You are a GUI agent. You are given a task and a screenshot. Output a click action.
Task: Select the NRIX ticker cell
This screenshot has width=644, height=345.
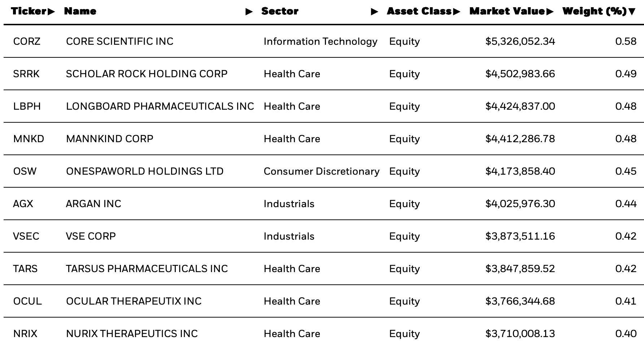pos(25,333)
